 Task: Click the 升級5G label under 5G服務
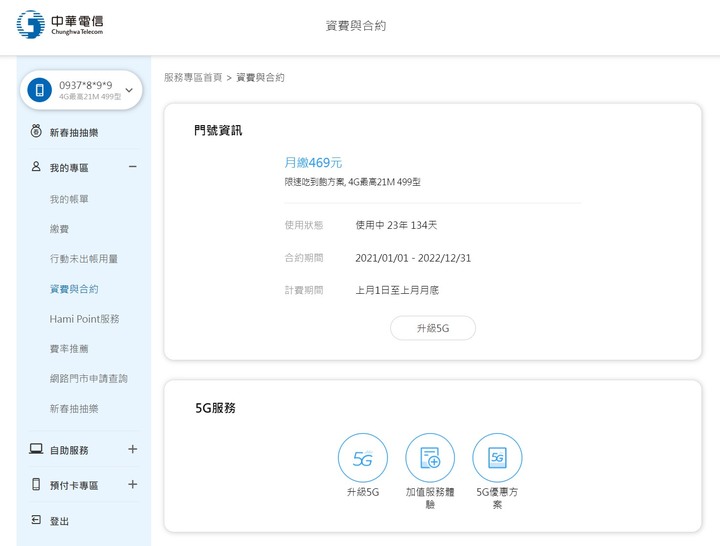363,492
